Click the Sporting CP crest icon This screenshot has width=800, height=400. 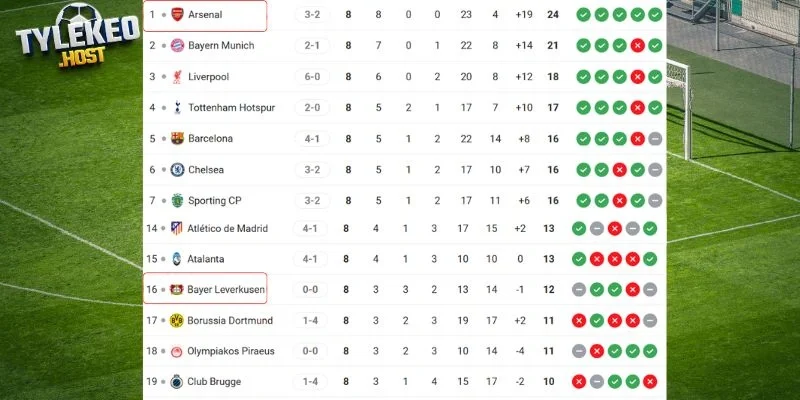pyautogui.click(x=177, y=200)
